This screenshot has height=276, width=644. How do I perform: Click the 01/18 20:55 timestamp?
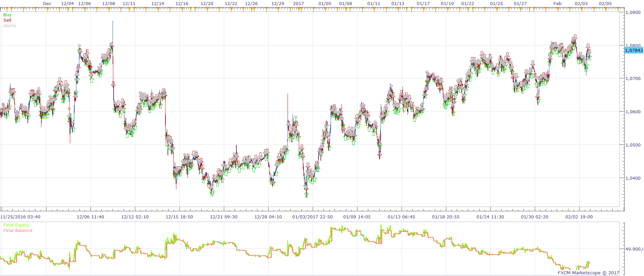[446, 217]
